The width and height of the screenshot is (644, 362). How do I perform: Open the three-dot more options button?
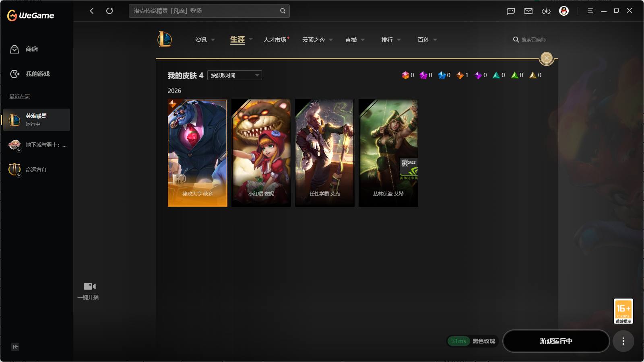coord(623,341)
